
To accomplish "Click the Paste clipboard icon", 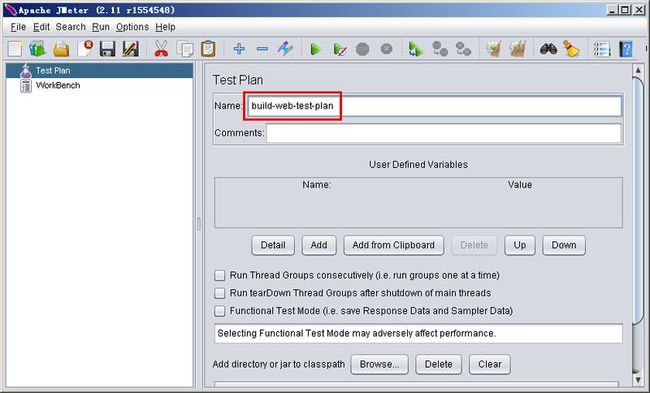I will (x=208, y=49).
